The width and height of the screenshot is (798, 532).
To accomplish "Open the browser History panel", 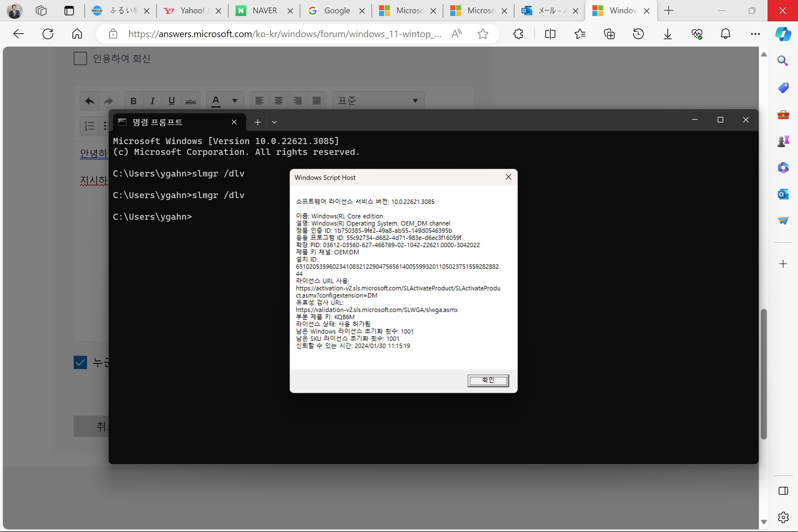I will (x=638, y=34).
